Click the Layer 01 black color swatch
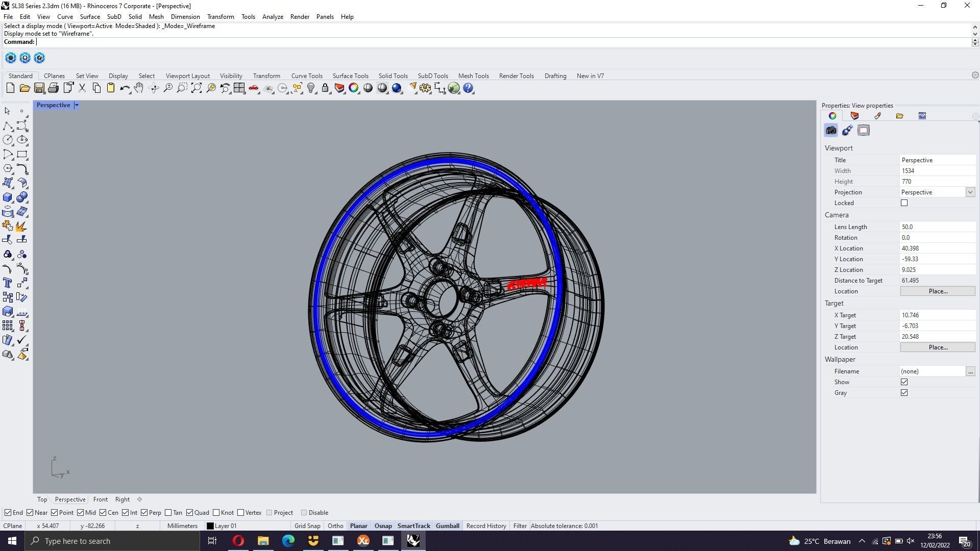This screenshot has height=551, width=980. click(210, 526)
